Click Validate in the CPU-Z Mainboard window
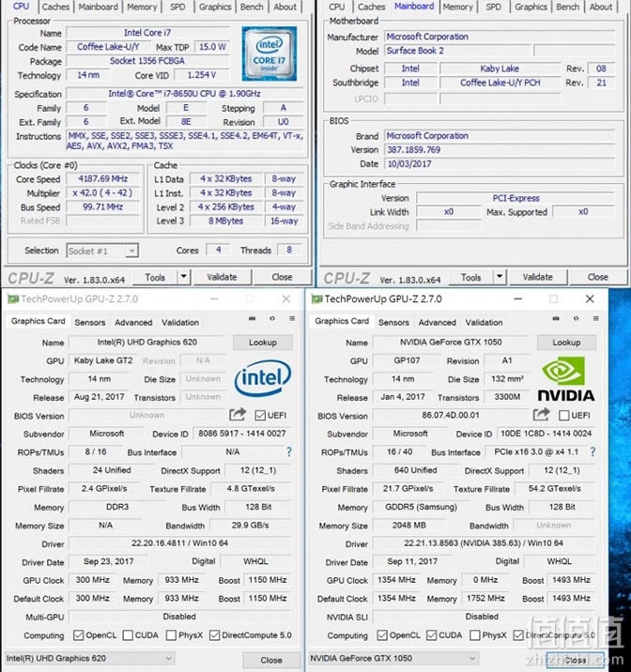The image size is (631, 672). 537,277
